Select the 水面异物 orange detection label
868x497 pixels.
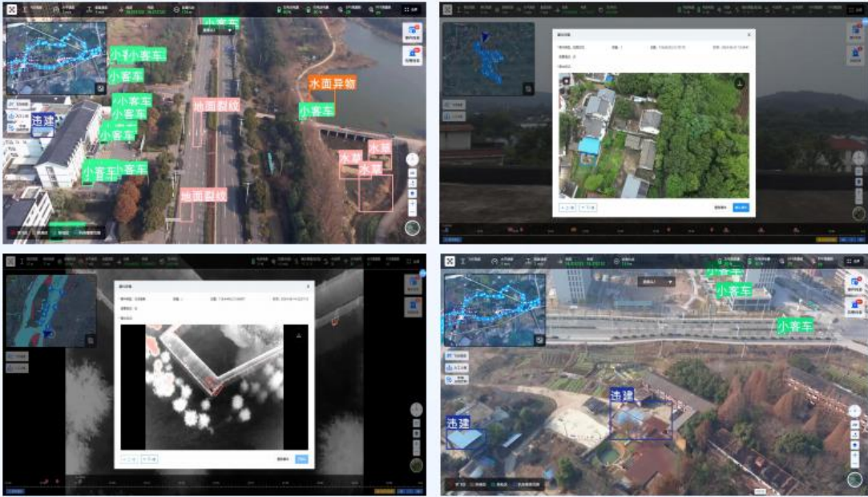(x=331, y=83)
